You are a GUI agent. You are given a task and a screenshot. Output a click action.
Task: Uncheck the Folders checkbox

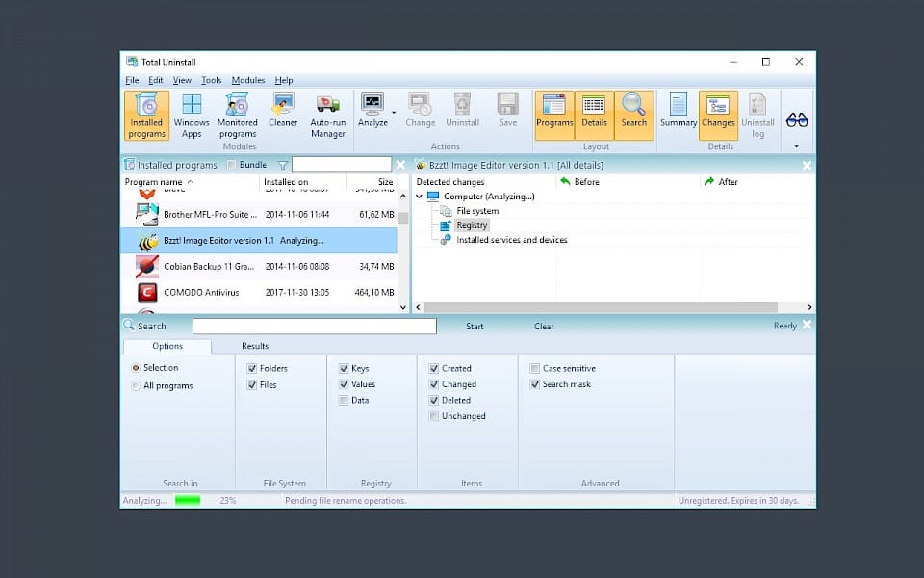click(252, 369)
